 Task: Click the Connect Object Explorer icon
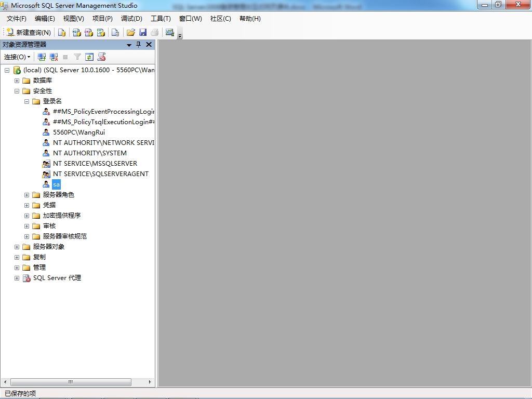tap(42, 57)
